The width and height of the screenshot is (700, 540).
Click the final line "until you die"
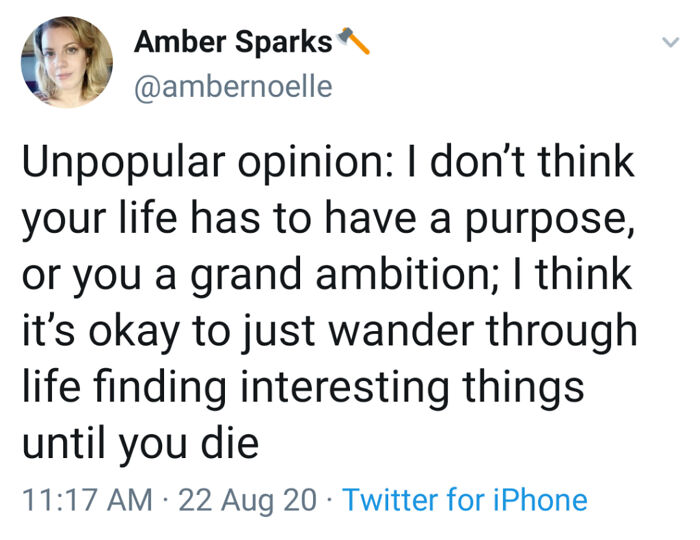point(140,444)
